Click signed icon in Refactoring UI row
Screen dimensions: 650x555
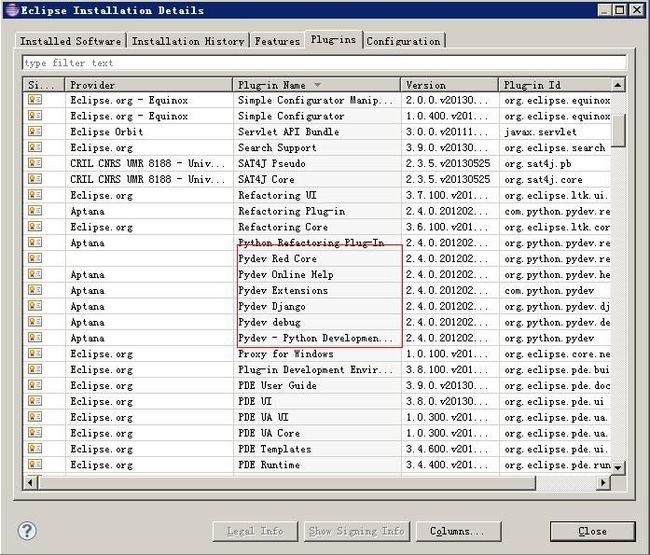pos(35,195)
